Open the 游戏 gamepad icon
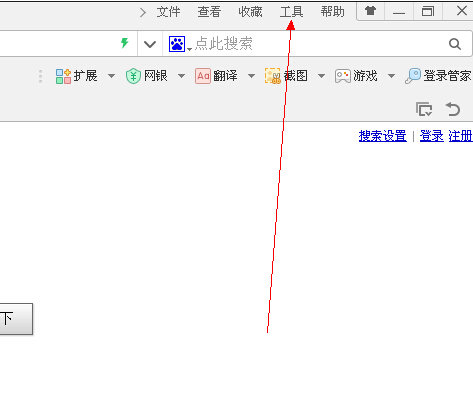 tap(343, 76)
